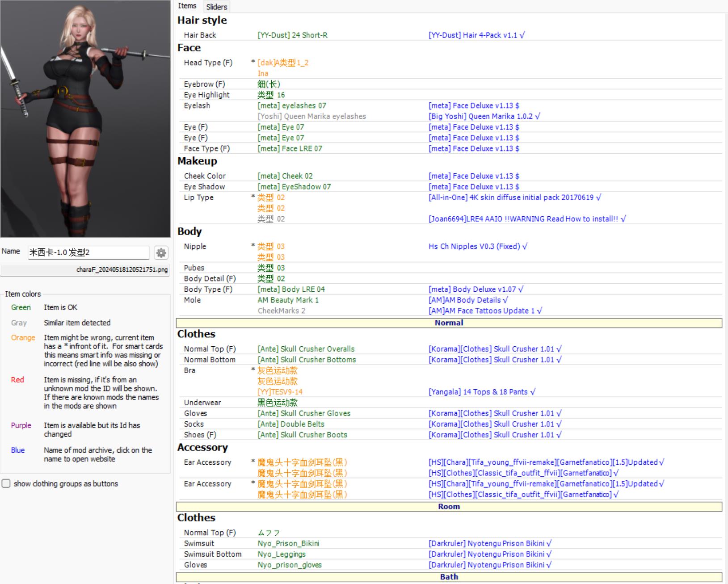Toggle the Bath clothing group bar
This screenshot has width=728, height=584.
coord(449,577)
